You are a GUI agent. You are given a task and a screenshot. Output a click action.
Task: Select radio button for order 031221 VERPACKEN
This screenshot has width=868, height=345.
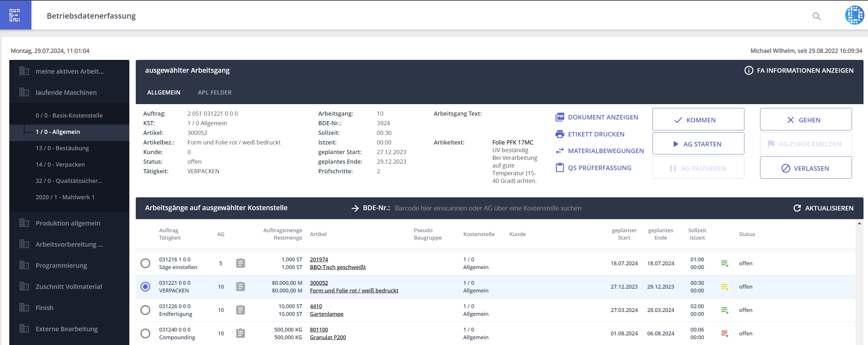pos(145,287)
